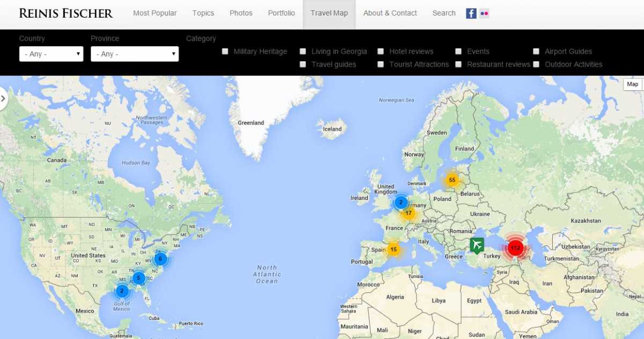Click the blue 5 cluster marker
The height and width of the screenshot is (339, 644).
(x=138, y=278)
